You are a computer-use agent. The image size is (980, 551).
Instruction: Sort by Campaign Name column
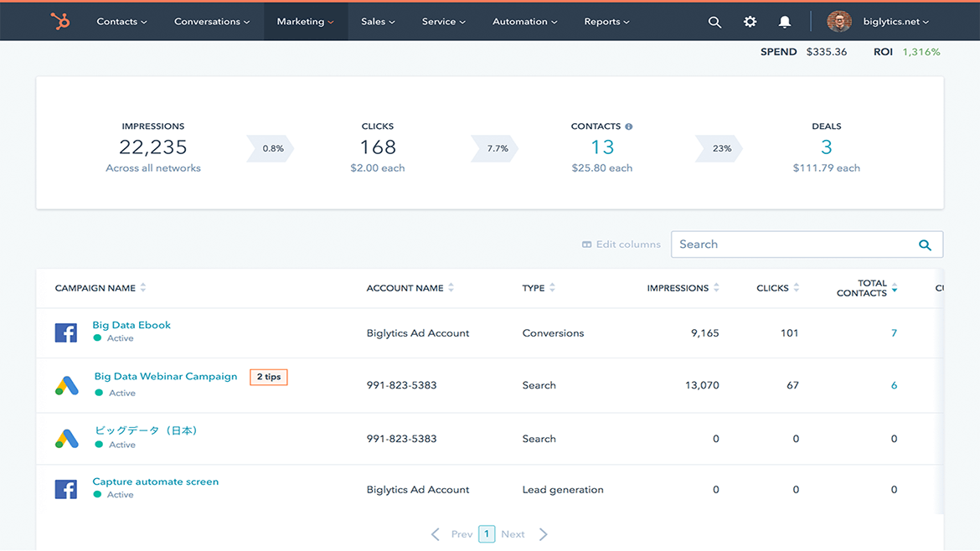pyautogui.click(x=143, y=288)
